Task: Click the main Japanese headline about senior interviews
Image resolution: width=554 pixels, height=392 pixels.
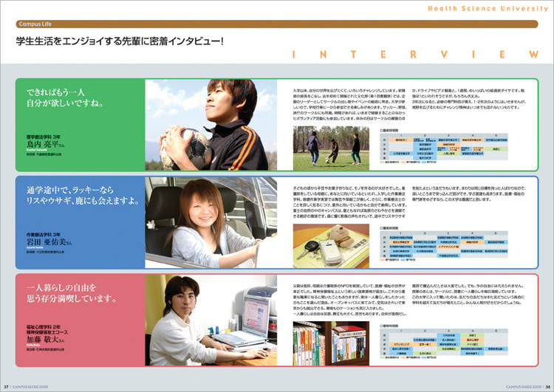Action: [123, 41]
